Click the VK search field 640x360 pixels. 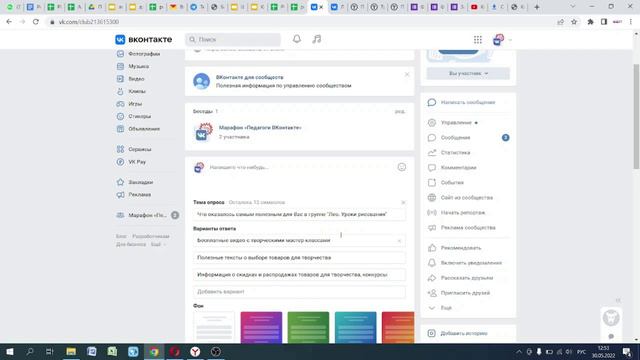click(x=233, y=40)
